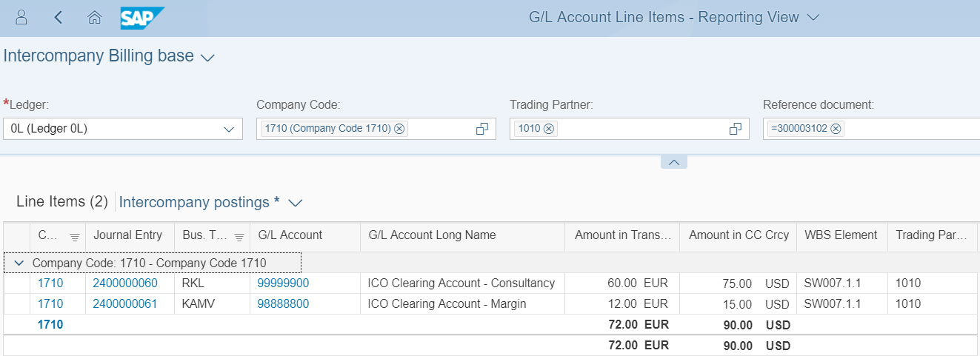Expand the Ledger dropdown
Viewport: 980px width, 356px height.
[229, 130]
